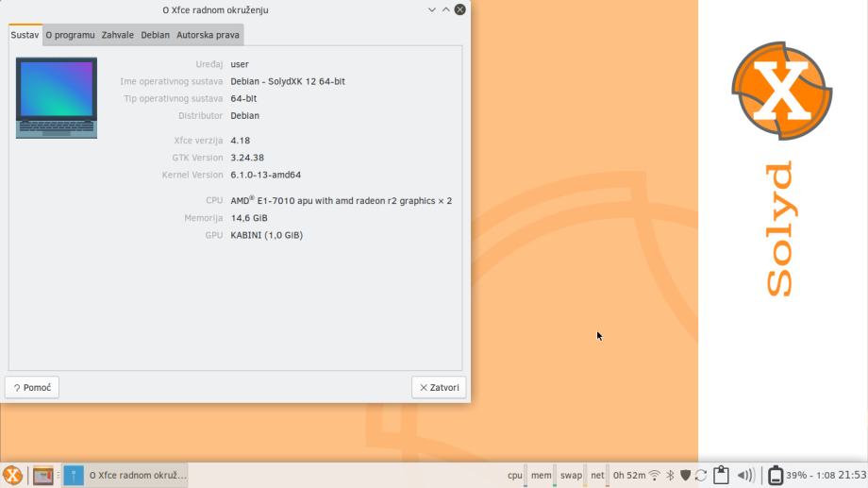
Task: Click the battery status '39% - 1:08'
Action: pyautogui.click(x=810, y=476)
